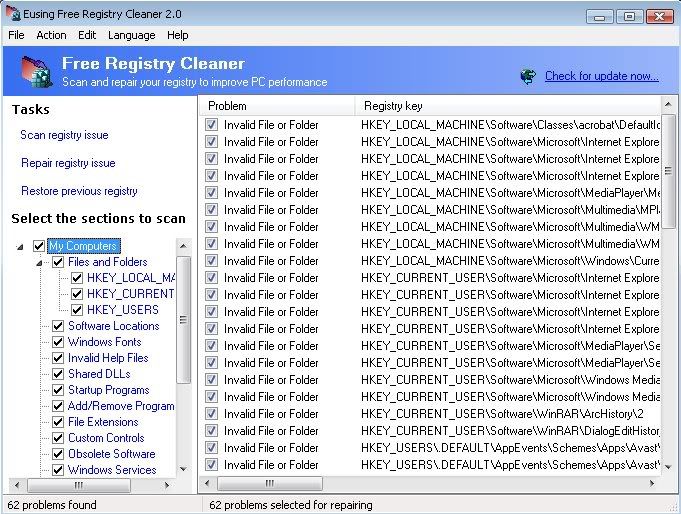Click the section tree scroll-up arrow
681x514 pixels.
(183, 246)
